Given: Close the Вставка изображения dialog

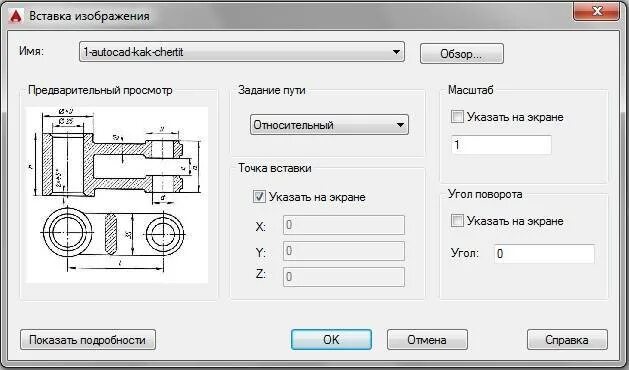Looking at the screenshot, I should [x=597, y=11].
